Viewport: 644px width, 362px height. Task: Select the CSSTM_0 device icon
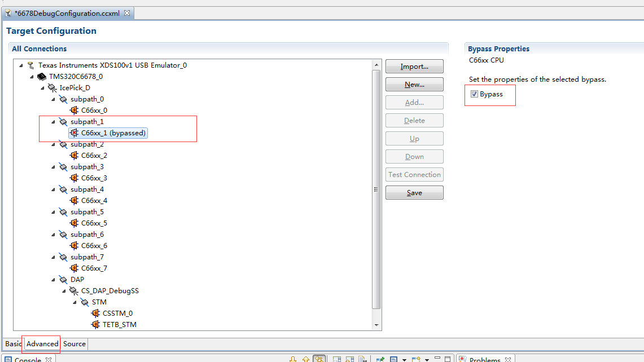95,313
